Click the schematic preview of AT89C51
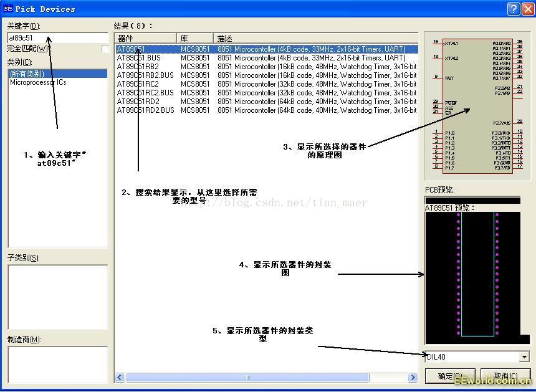Screen dimensions: 536x392 (477, 106)
